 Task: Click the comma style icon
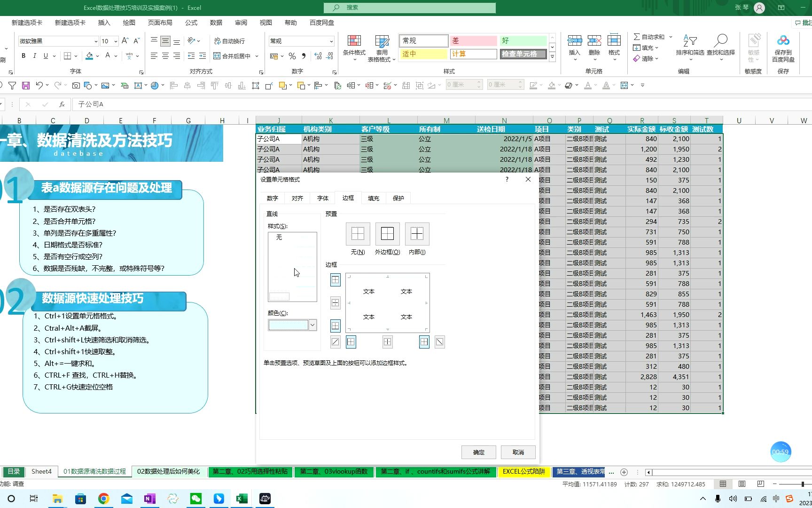click(x=304, y=56)
